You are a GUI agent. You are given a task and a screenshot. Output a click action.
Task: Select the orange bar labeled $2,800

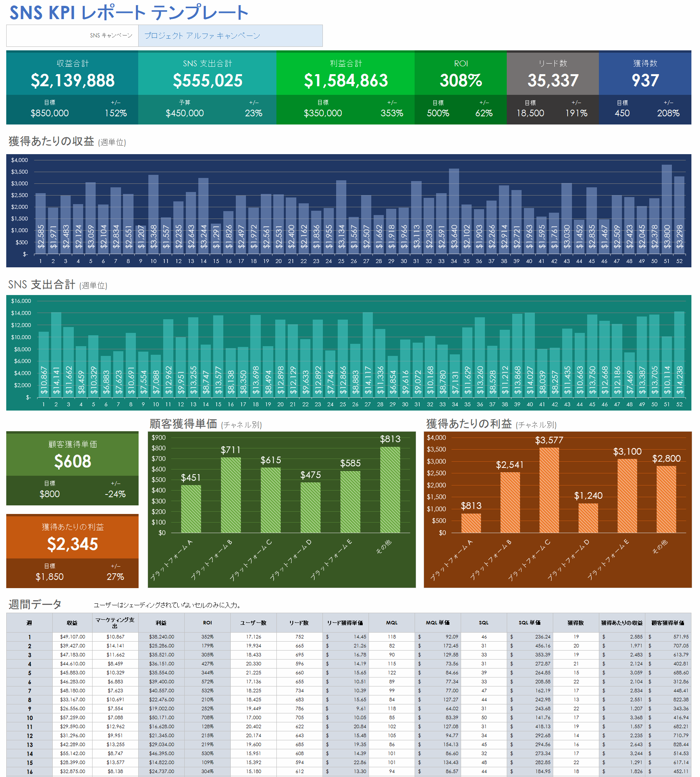tap(666, 499)
